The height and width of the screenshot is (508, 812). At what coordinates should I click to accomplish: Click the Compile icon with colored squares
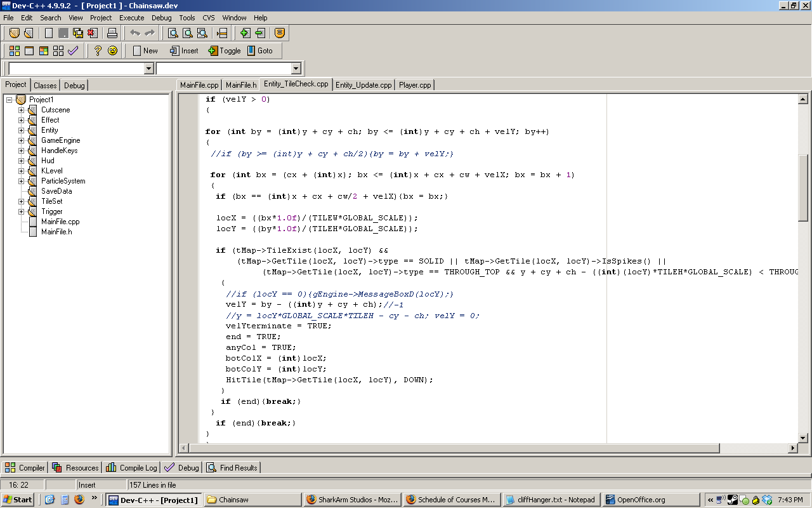pyautogui.click(x=14, y=51)
